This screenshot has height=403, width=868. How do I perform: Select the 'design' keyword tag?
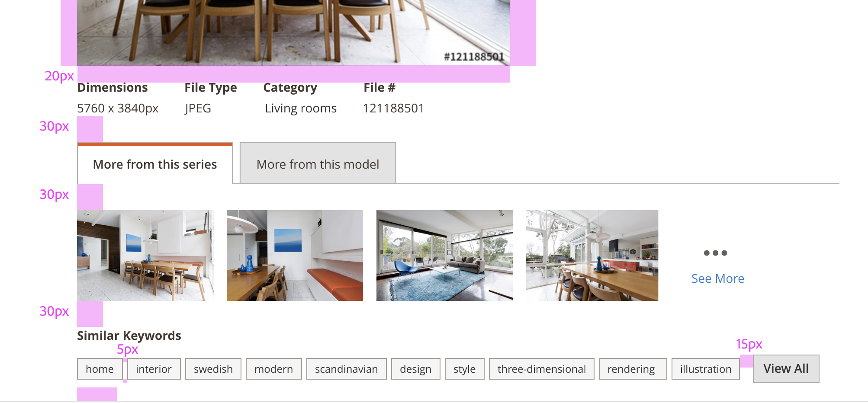[416, 369]
